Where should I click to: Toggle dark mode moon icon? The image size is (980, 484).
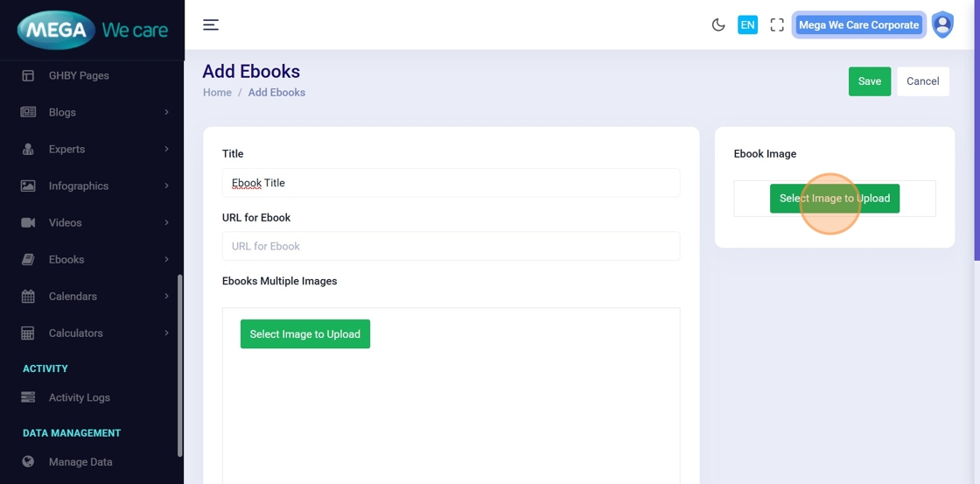click(x=718, y=25)
